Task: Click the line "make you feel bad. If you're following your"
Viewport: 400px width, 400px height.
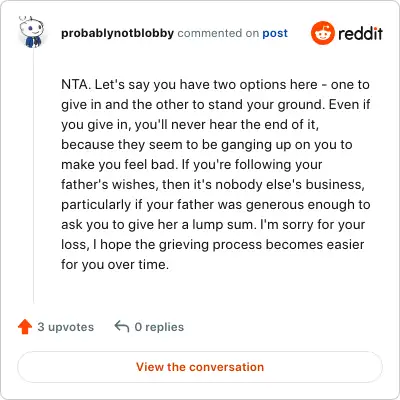Action: [x=192, y=165]
